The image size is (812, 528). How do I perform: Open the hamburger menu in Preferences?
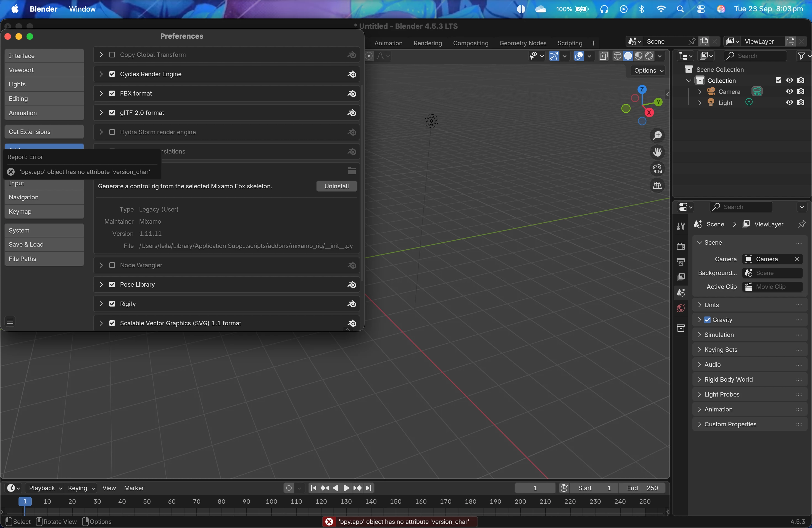tap(10, 321)
